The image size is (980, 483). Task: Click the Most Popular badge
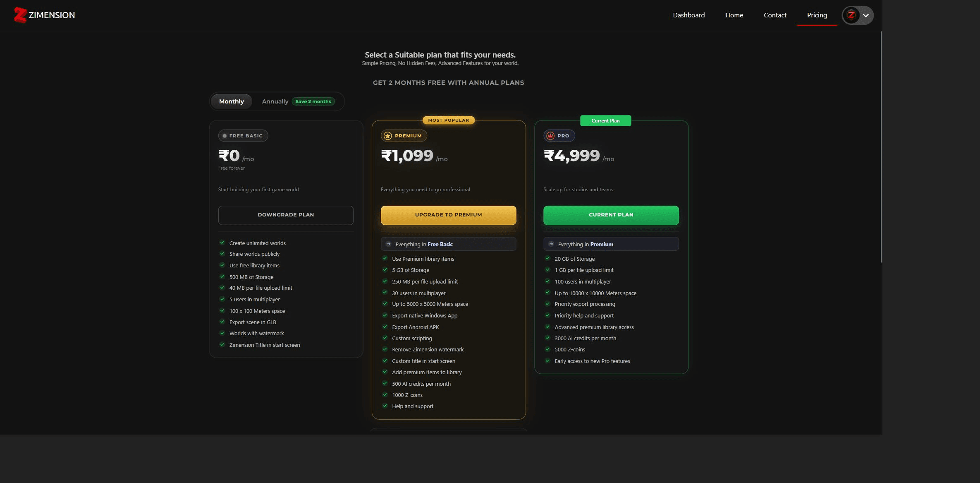tap(448, 120)
